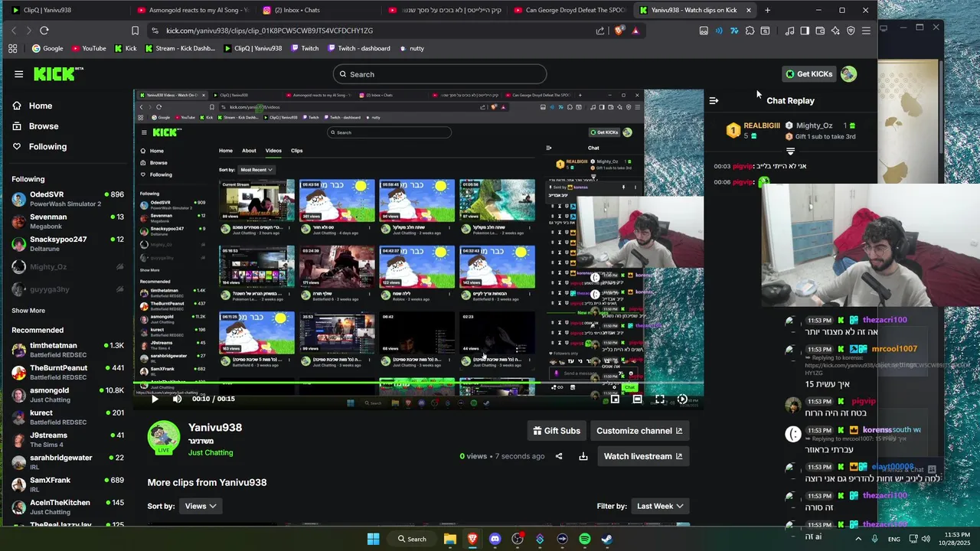Go to Browse in sidebar

click(44, 126)
